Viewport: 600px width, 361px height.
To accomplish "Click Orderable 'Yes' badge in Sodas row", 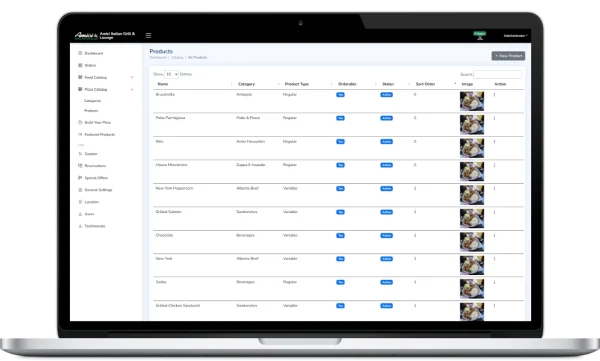I will (x=340, y=283).
